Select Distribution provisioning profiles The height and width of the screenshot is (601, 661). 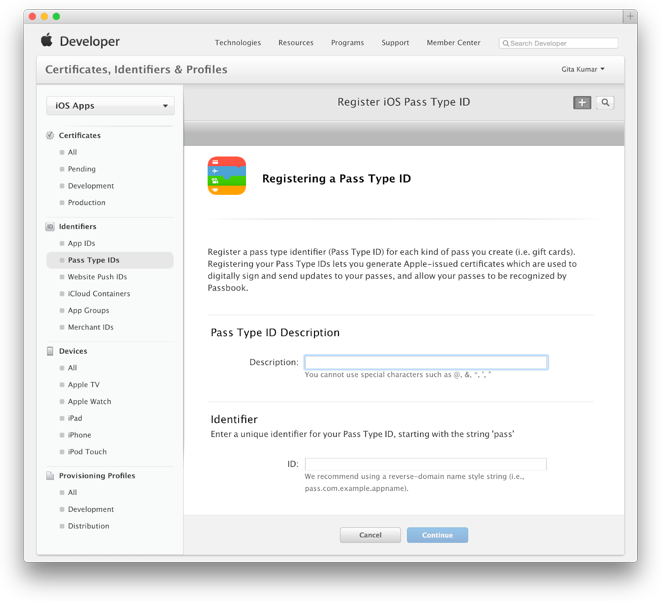(x=88, y=526)
